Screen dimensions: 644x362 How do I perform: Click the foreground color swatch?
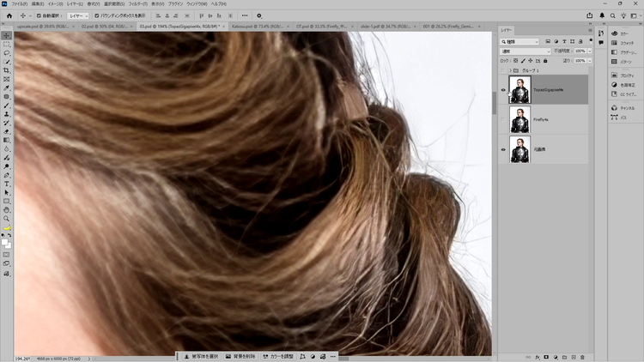pyautogui.click(x=5, y=241)
